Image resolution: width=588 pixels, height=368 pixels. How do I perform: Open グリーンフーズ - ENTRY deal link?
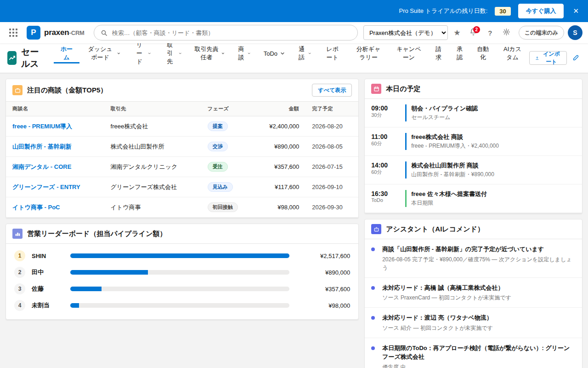click(46, 187)
